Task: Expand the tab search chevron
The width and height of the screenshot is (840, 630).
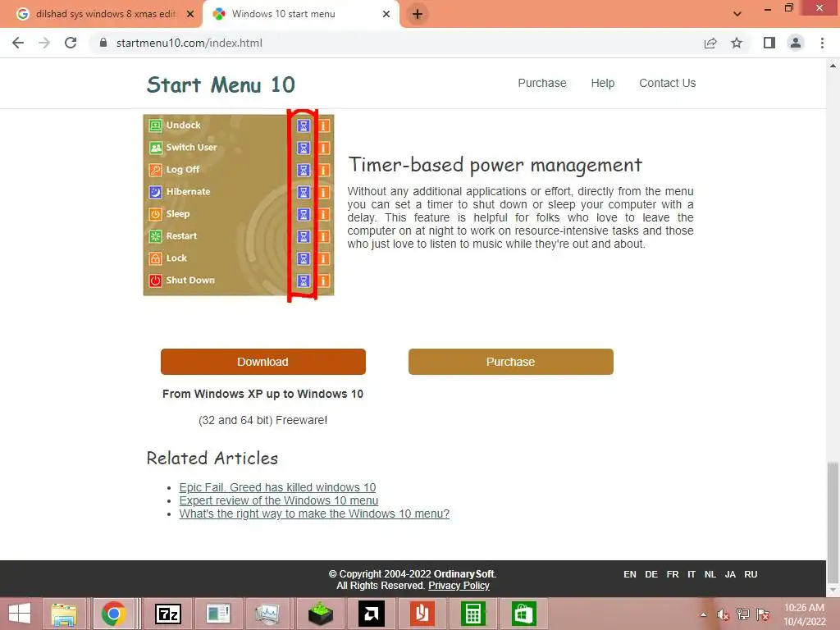Action: 737,15
